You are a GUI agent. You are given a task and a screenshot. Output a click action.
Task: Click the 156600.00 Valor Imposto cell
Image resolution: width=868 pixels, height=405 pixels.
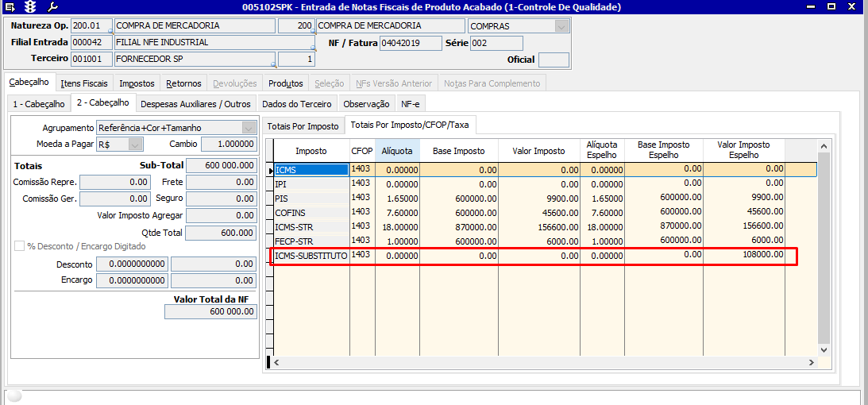pos(539,227)
